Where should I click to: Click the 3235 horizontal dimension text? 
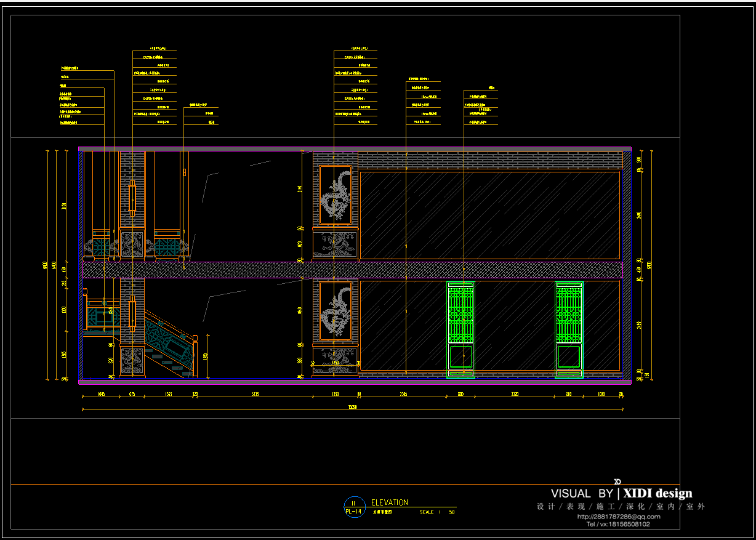pos(254,394)
